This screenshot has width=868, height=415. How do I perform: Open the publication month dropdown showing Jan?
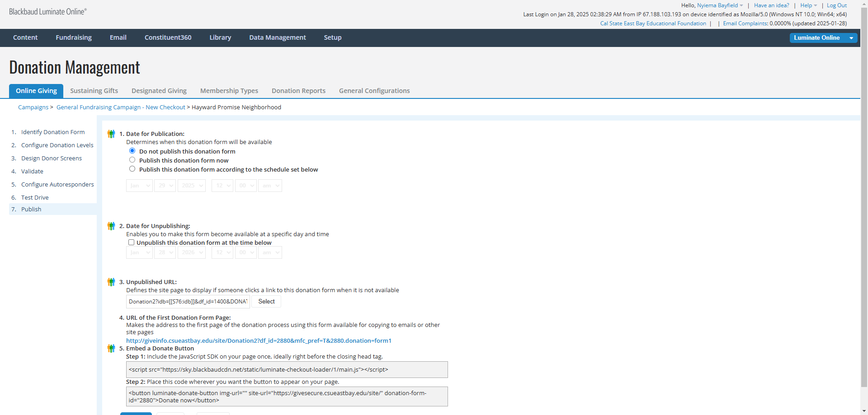[x=139, y=186]
